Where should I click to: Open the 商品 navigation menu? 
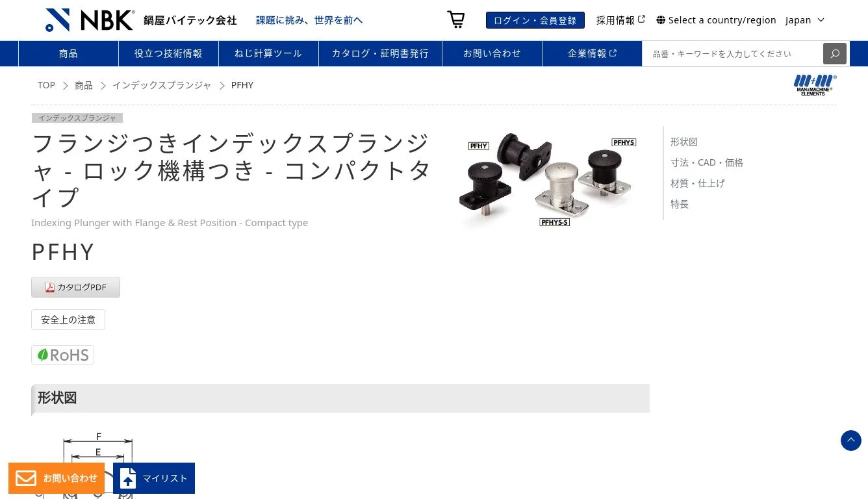68,53
